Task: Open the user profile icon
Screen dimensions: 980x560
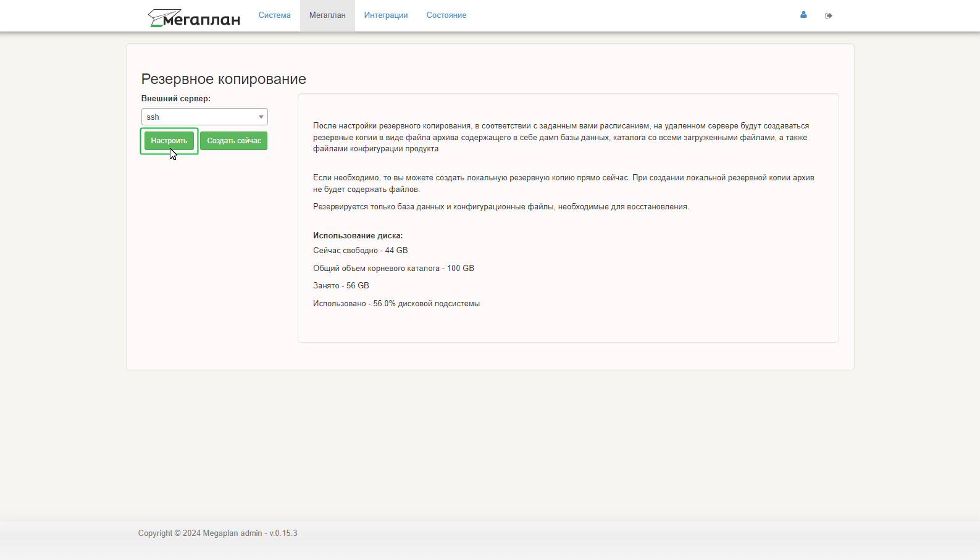Action: pos(803,15)
